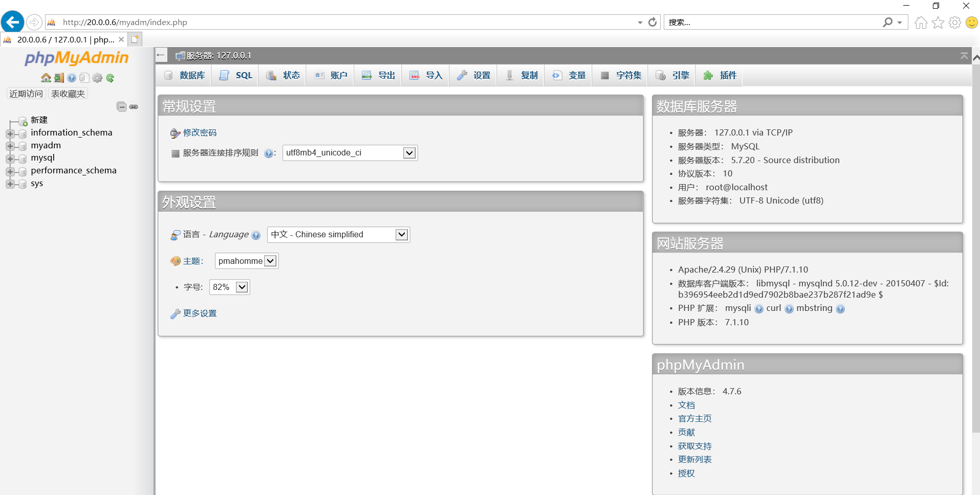
Task: Expand the mysql database node
Action: (x=10, y=159)
